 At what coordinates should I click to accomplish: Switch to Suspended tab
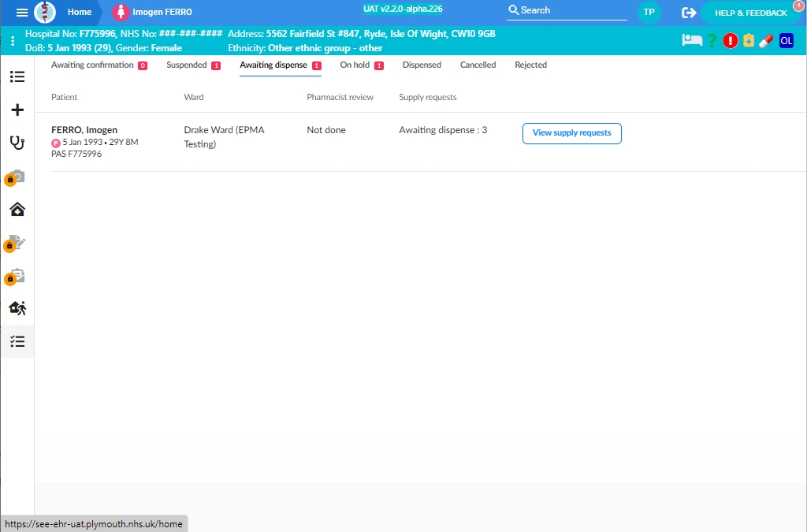193,65
